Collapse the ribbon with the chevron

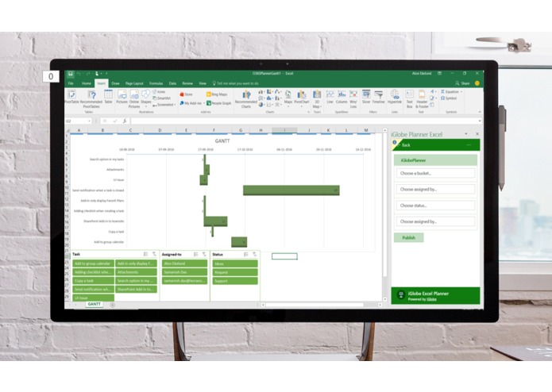(x=479, y=112)
